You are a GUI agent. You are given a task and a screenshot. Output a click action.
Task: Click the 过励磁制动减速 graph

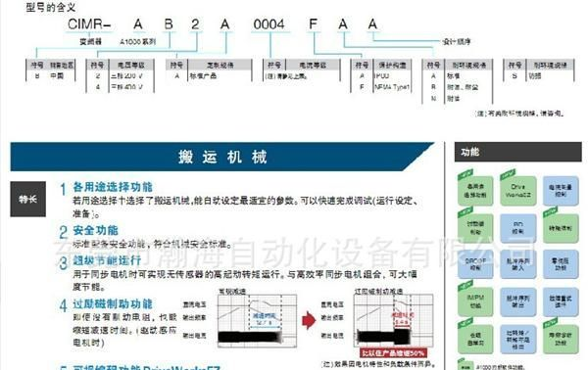pyautogui.click(x=393, y=320)
